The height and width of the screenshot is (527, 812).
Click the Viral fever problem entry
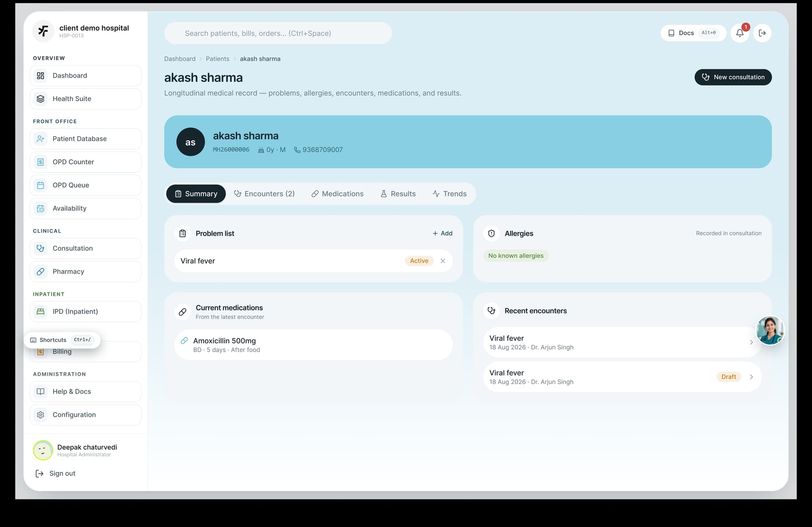[313, 261]
